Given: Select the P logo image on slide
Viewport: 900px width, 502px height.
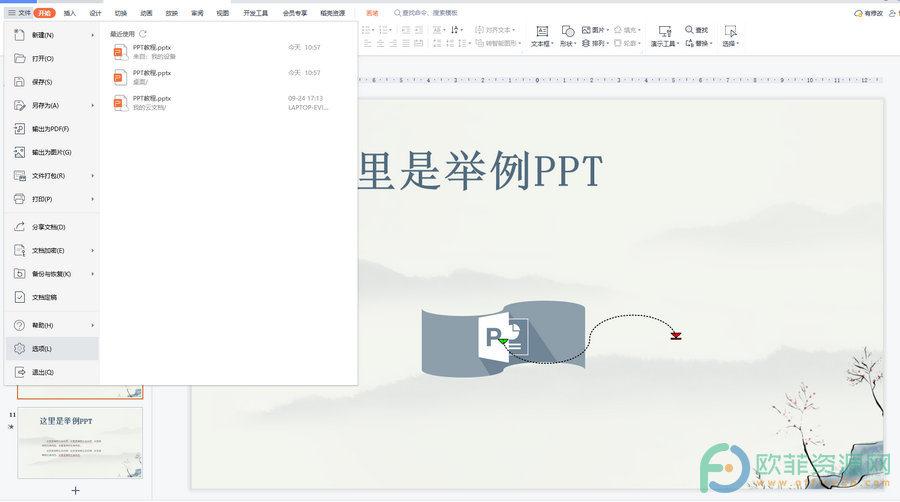Looking at the screenshot, I should pos(503,338).
